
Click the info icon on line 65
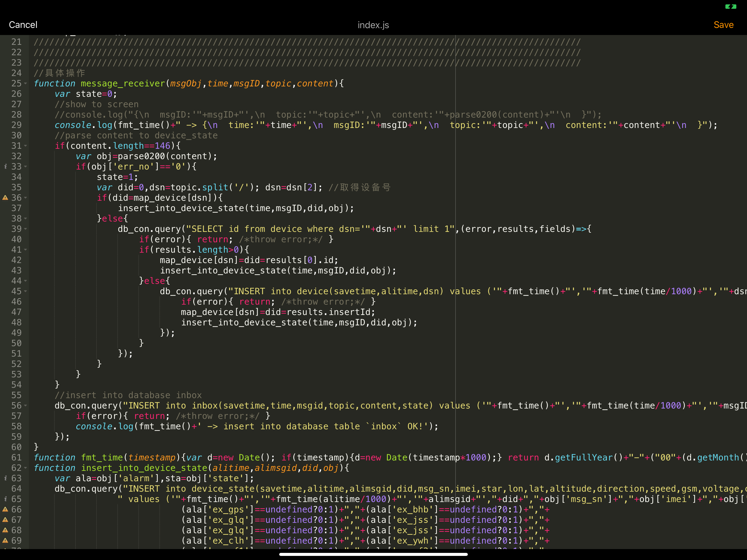(5, 499)
